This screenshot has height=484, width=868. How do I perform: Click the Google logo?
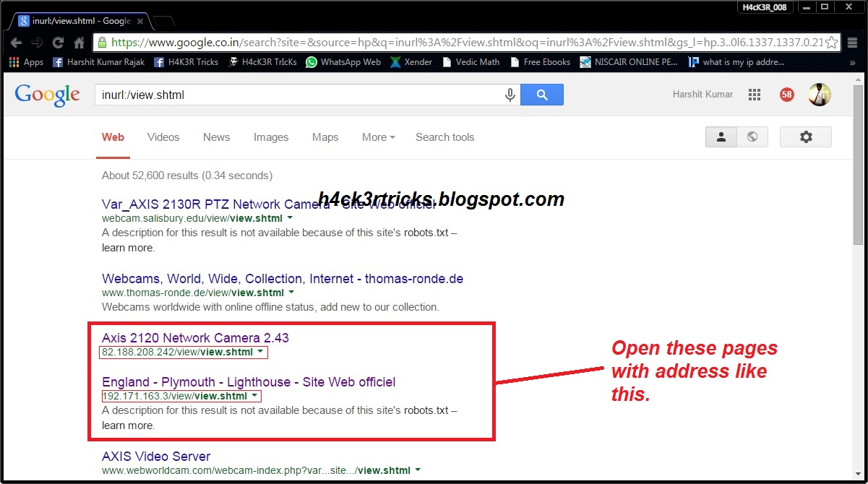(x=48, y=95)
